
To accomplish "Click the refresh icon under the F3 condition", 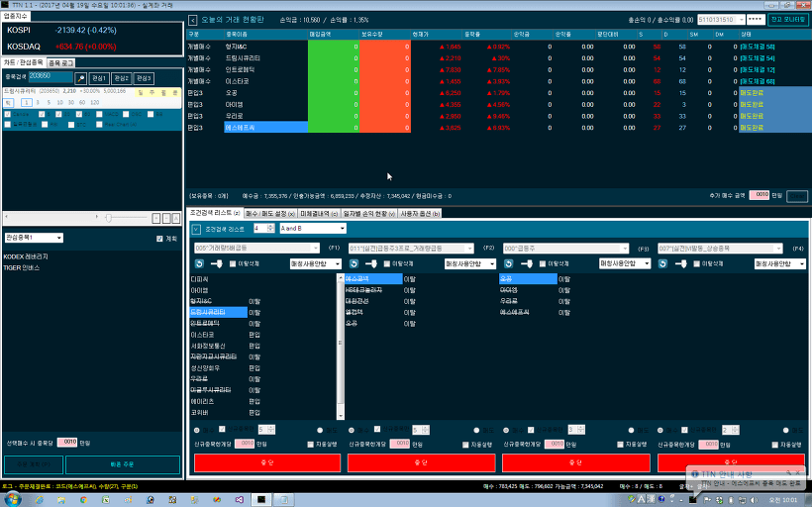I will [x=508, y=263].
